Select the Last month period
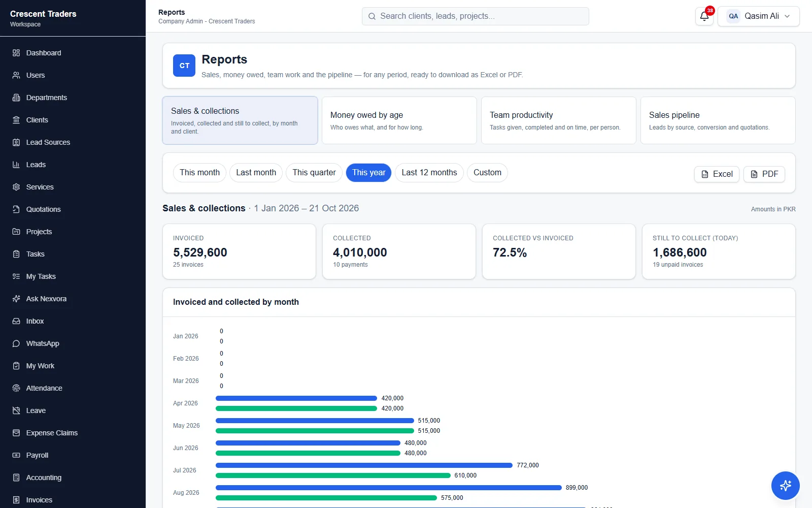Image resolution: width=812 pixels, height=508 pixels. (256, 173)
